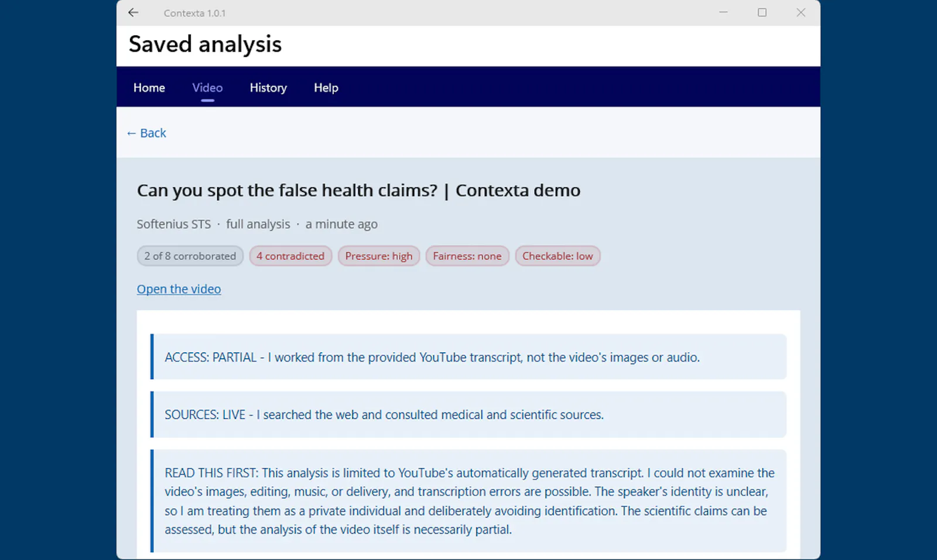Click the 'ACCESS: PARTIAL' notice
The width and height of the screenshot is (937, 560).
click(468, 357)
